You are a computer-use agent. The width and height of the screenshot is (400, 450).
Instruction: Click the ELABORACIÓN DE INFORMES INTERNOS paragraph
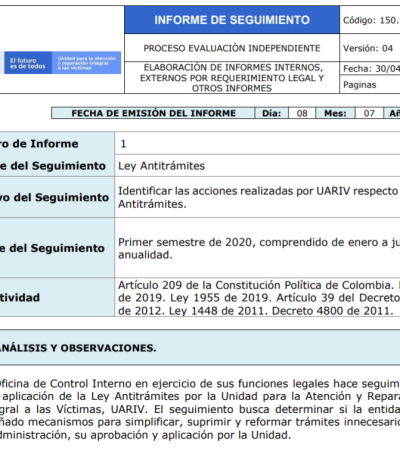pos(232,78)
